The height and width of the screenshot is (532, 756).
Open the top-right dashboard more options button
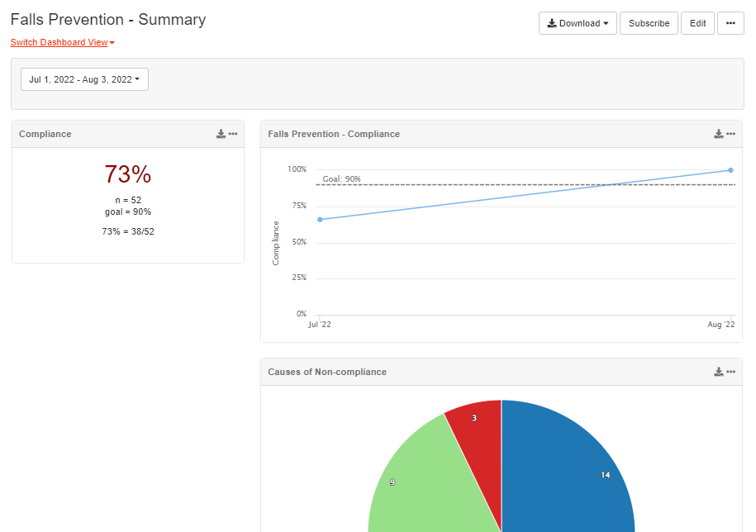pyautogui.click(x=730, y=23)
